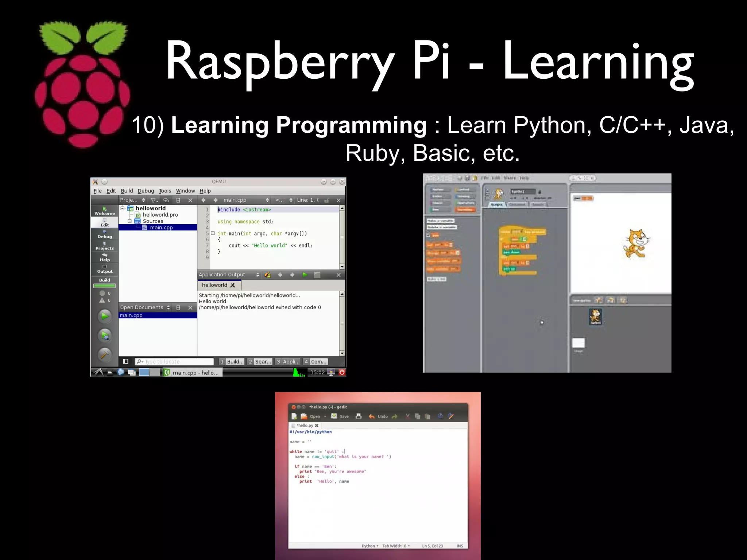Click the filter tree icon in Projects pane
Image resolution: width=747 pixels, height=560 pixels.
point(154,200)
